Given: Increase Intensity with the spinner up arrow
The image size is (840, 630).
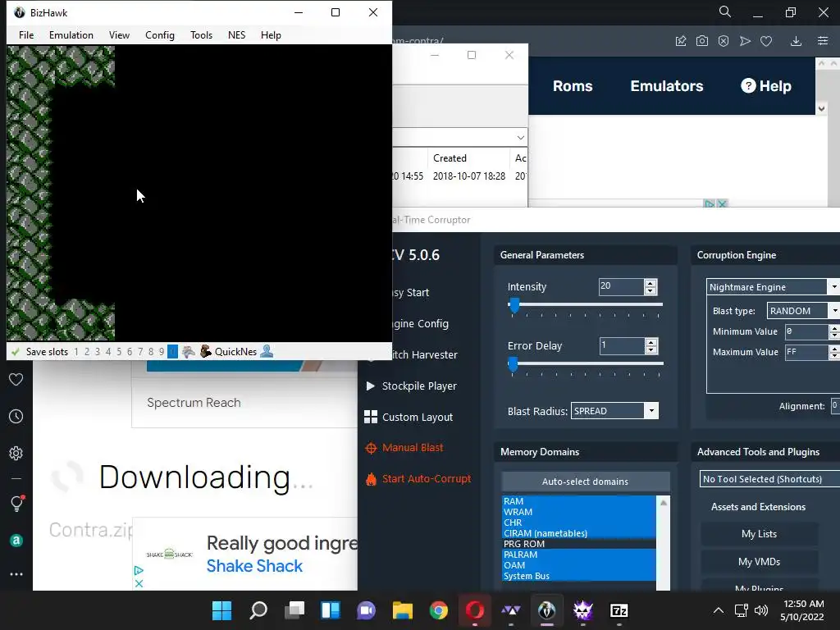Looking at the screenshot, I should (x=651, y=283).
